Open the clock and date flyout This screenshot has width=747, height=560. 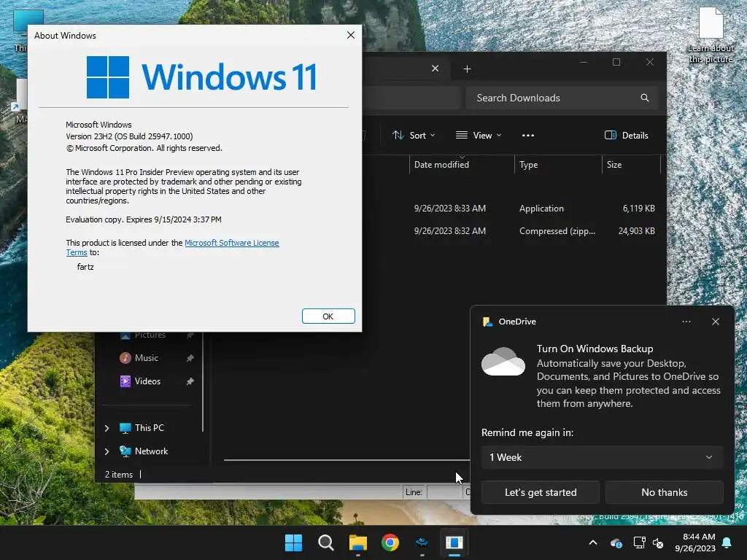point(694,542)
